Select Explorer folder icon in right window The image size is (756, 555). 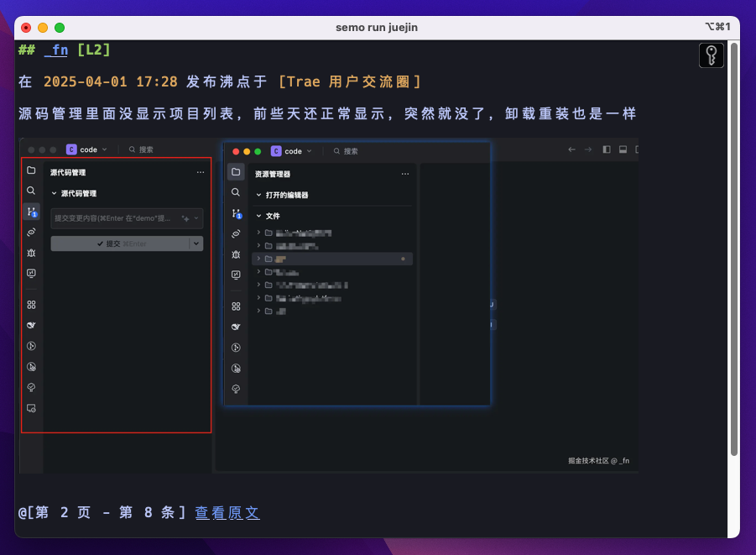pos(236,172)
